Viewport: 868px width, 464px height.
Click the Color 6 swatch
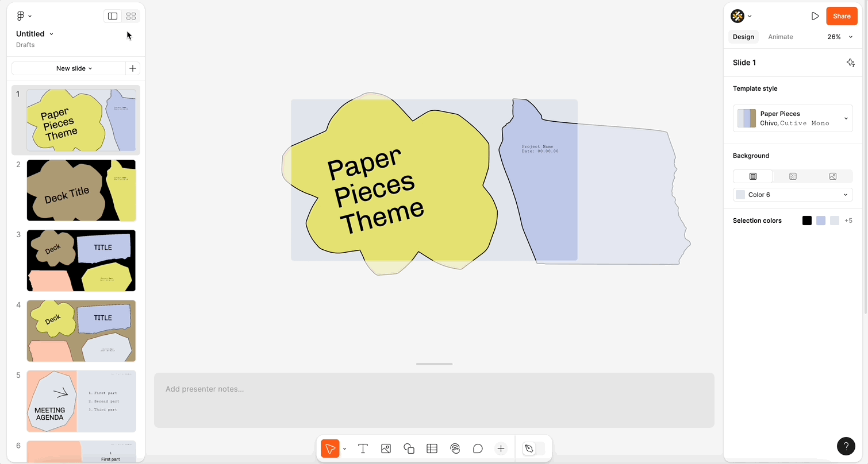[740, 195]
